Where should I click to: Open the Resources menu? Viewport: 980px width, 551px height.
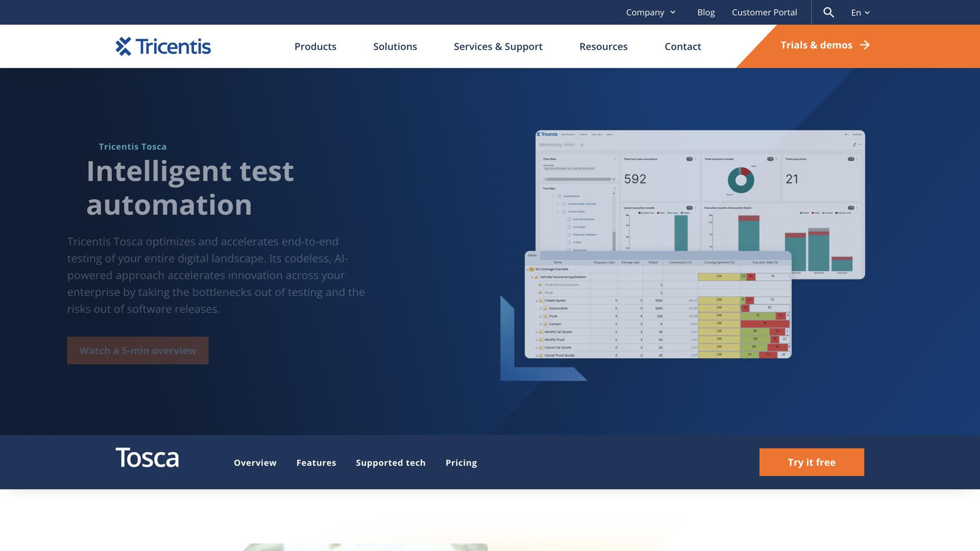(603, 46)
